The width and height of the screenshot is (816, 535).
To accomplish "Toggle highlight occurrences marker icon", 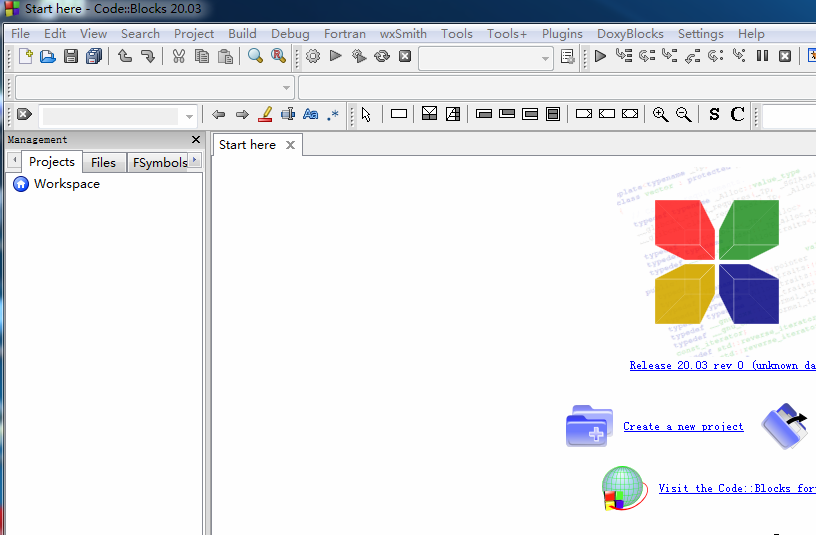I will [265, 114].
